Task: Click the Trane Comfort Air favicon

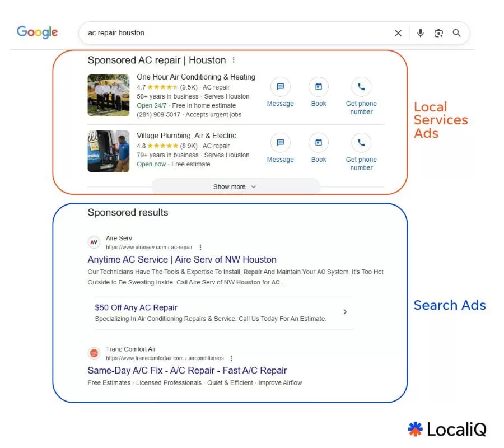Action: click(94, 353)
